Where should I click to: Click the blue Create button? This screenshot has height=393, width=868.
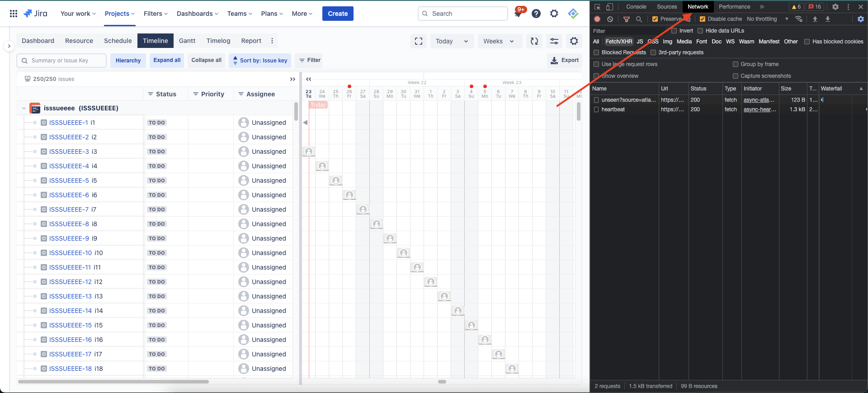coord(338,14)
